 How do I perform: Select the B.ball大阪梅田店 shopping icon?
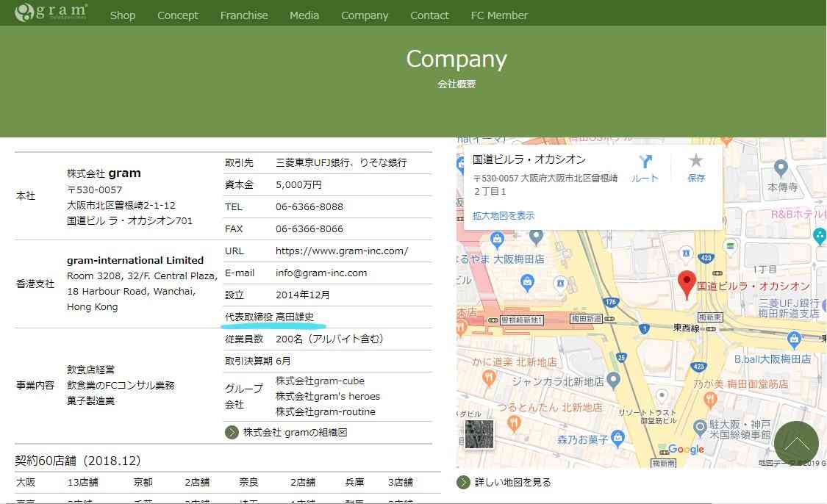pyautogui.click(x=794, y=340)
